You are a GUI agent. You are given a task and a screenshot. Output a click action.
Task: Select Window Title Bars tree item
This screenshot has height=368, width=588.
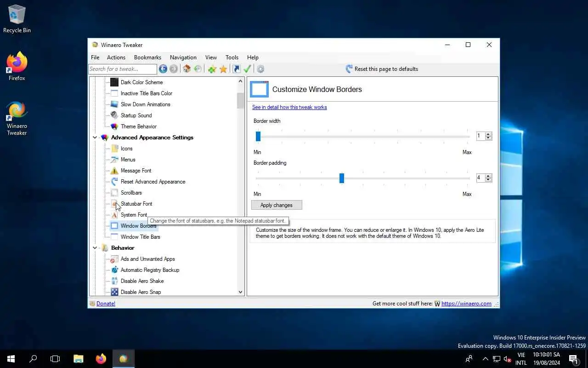point(140,237)
